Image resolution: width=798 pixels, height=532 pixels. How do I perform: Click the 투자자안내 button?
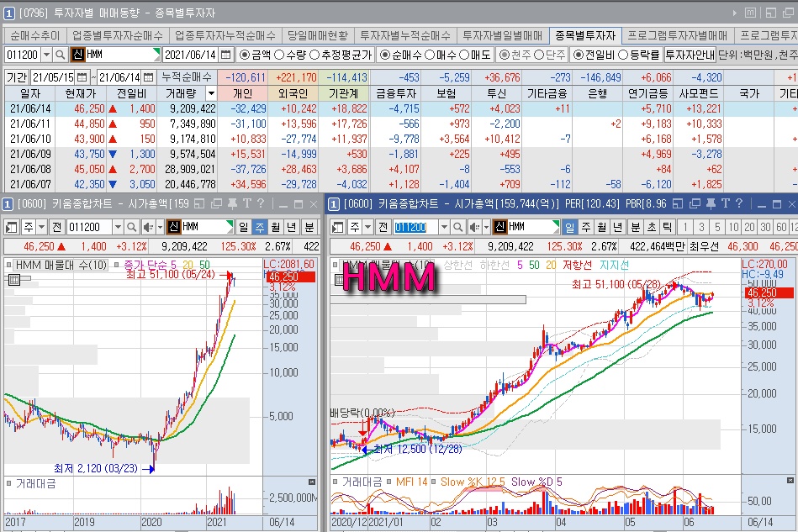pyautogui.click(x=690, y=55)
